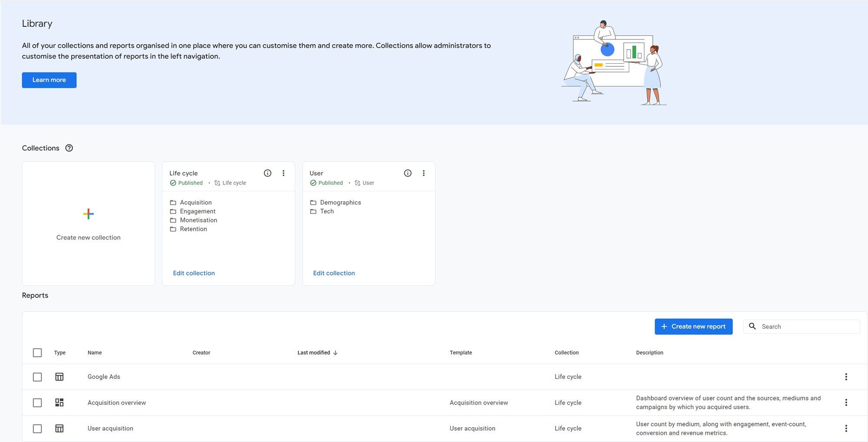Click the User card title
This screenshot has height=442, width=868.
(x=316, y=173)
